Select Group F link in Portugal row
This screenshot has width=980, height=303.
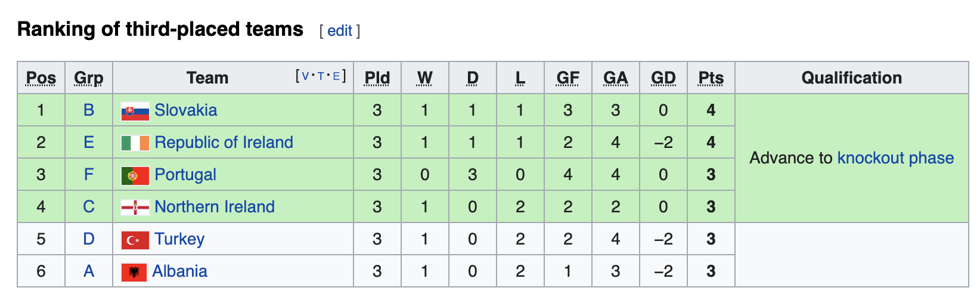tap(89, 175)
